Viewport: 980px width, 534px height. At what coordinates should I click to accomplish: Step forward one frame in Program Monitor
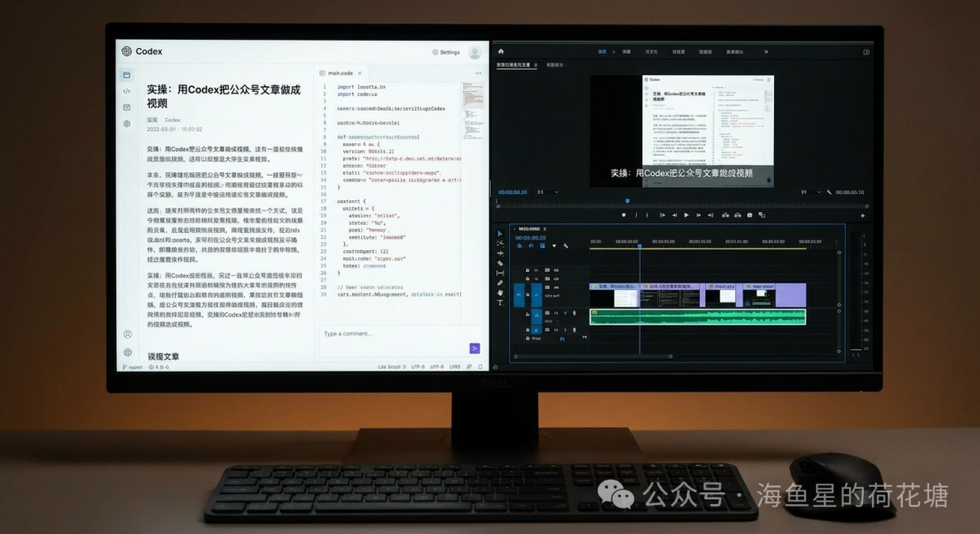(699, 215)
